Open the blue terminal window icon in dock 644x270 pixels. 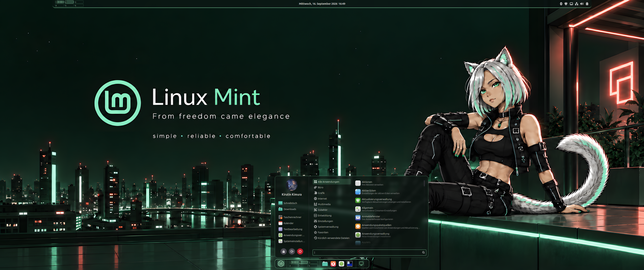click(350, 264)
